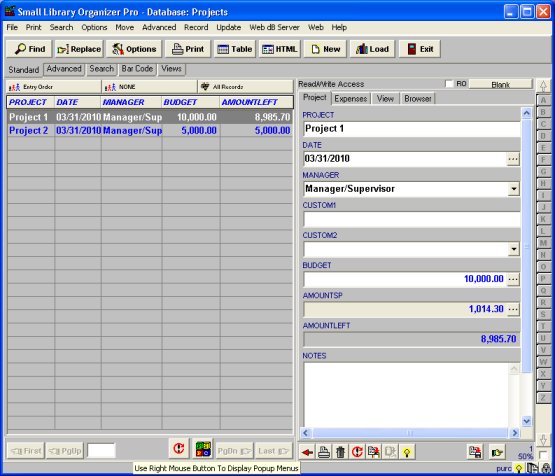Viewport: 555px width, 476px height.
Task: Toggle the RO read-only checkbox
Action: click(x=449, y=84)
